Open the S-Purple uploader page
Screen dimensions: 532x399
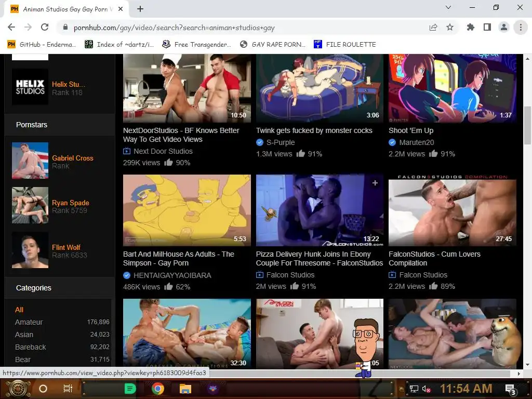pyautogui.click(x=281, y=142)
